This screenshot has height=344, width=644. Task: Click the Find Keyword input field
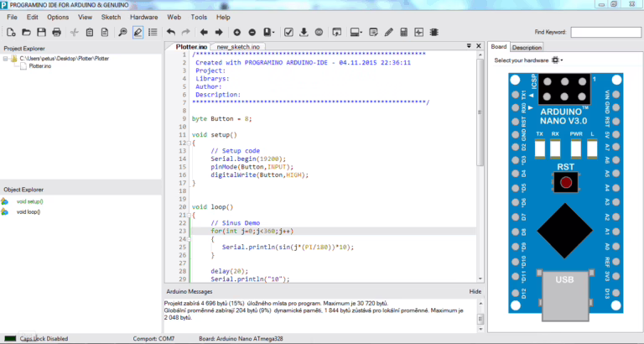pos(605,32)
